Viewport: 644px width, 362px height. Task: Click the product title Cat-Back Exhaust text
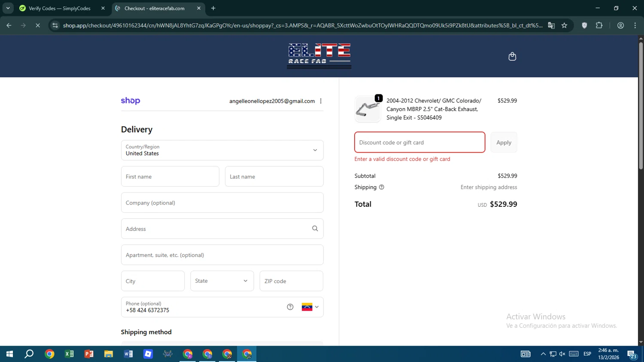point(434,109)
